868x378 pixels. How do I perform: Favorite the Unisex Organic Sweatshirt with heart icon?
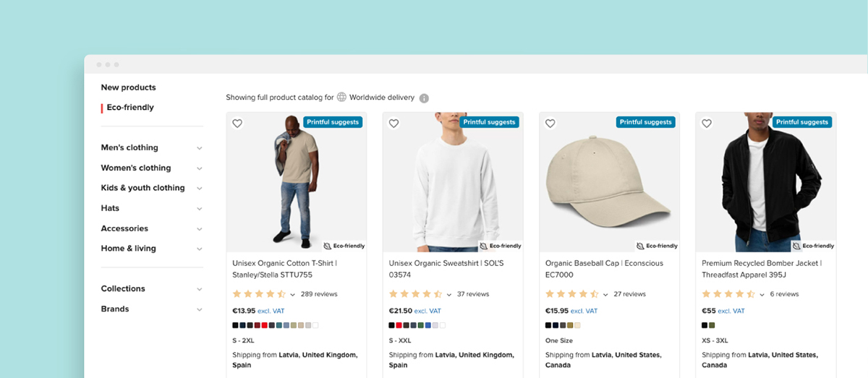click(x=393, y=124)
